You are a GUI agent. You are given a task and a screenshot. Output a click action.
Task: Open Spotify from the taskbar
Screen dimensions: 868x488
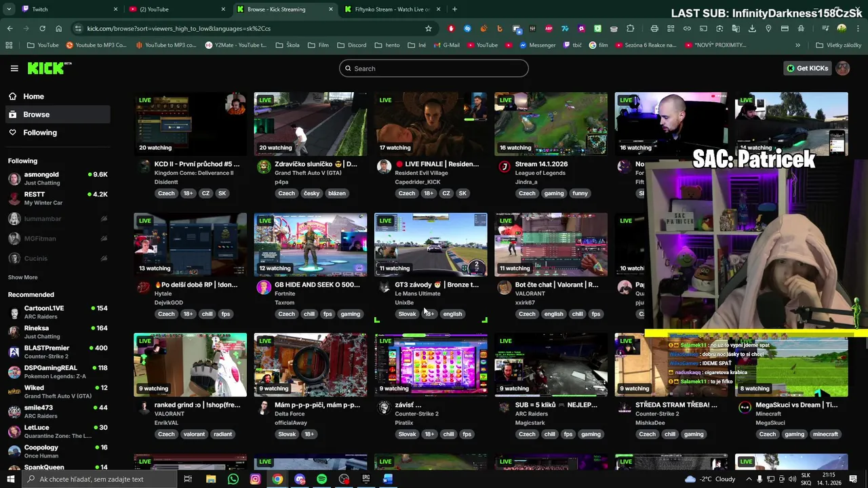pyautogui.click(x=321, y=479)
